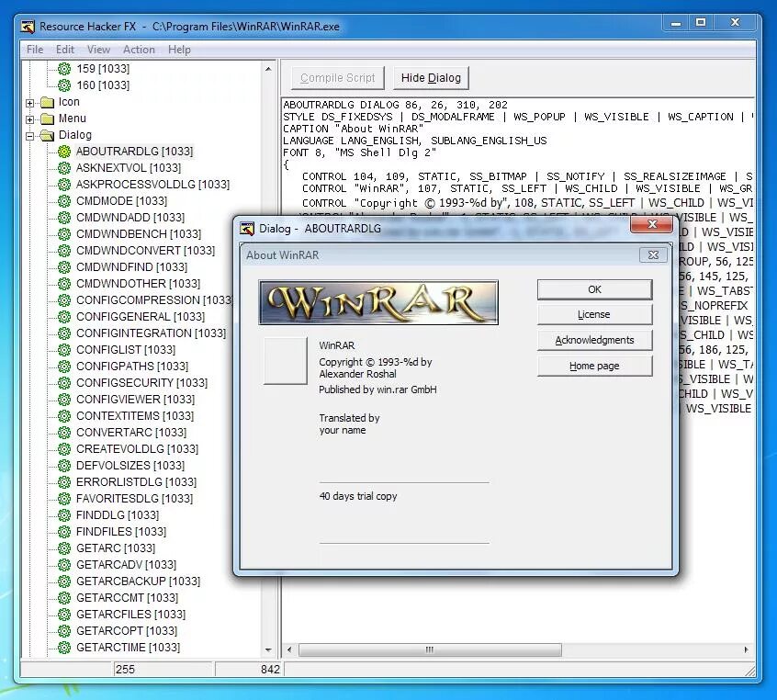The image size is (777, 700).
Task: Click the Menu folder icon in tree
Action: point(47,119)
